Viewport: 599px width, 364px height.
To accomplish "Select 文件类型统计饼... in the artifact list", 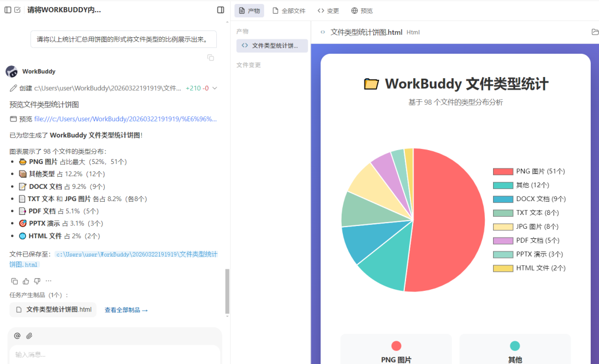I will (x=272, y=46).
